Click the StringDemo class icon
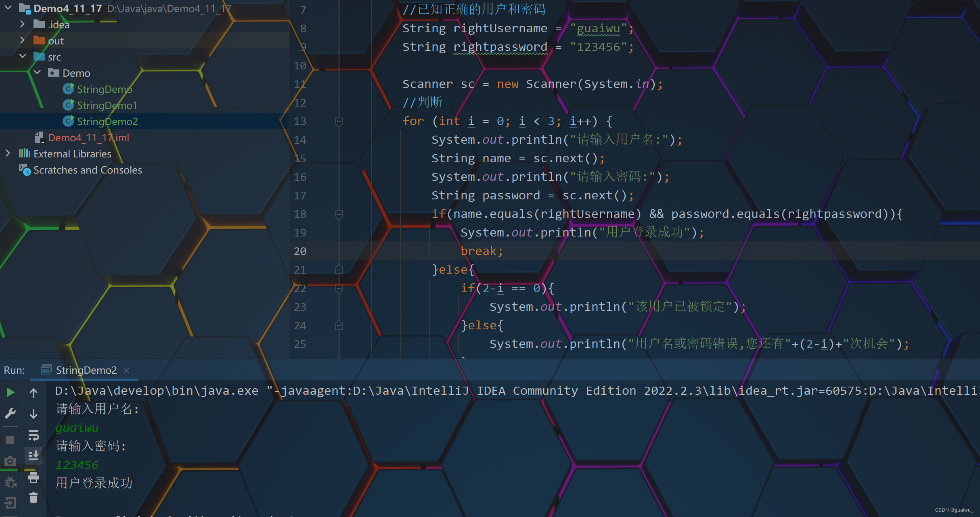This screenshot has width=980, height=517. 68,89
